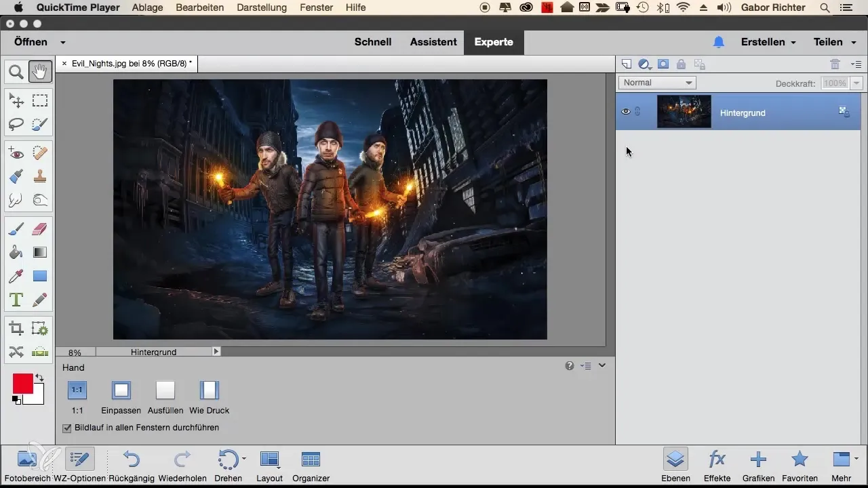Reset colors to default black and white
This screenshot has width=868, height=488.
coord(16,400)
